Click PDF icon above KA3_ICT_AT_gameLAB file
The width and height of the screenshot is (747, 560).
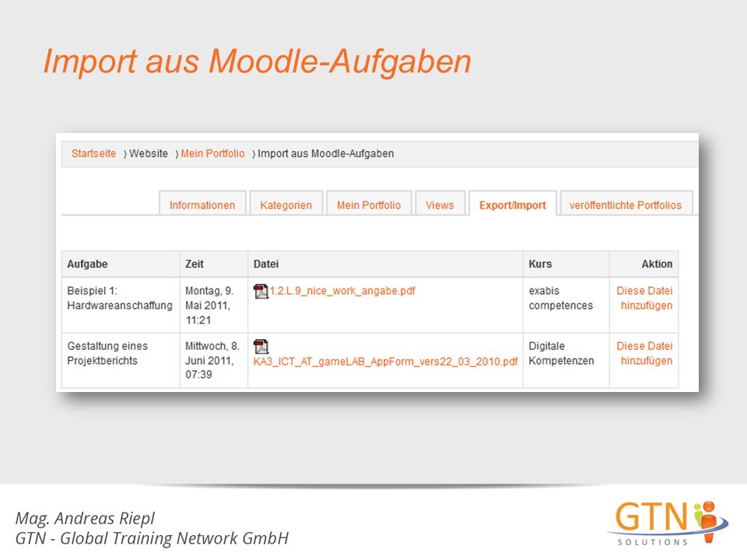(261, 346)
